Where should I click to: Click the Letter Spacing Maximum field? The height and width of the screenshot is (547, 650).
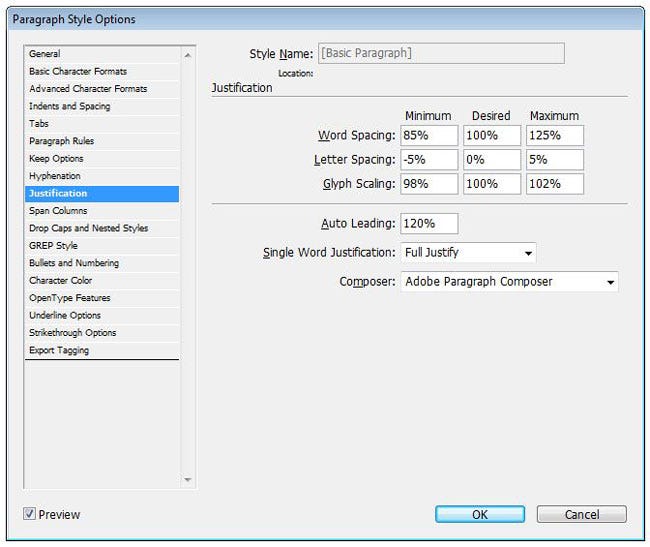[x=555, y=160]
